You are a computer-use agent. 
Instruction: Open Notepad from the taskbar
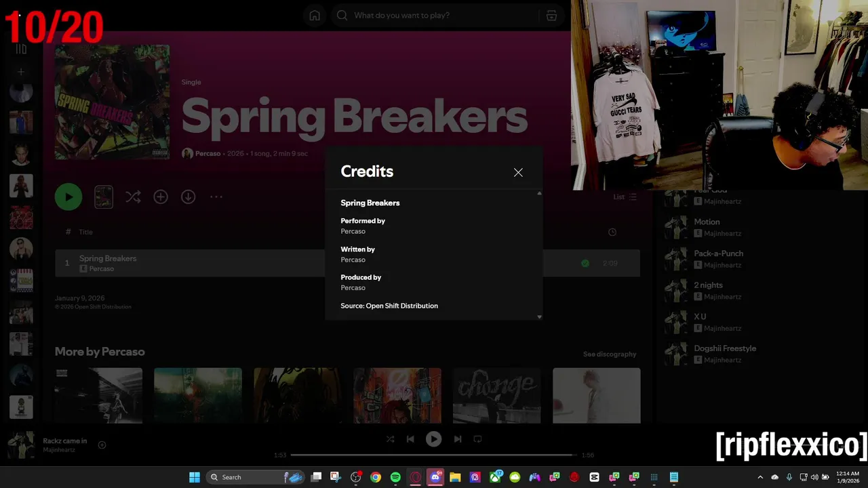tap(674, 477)
